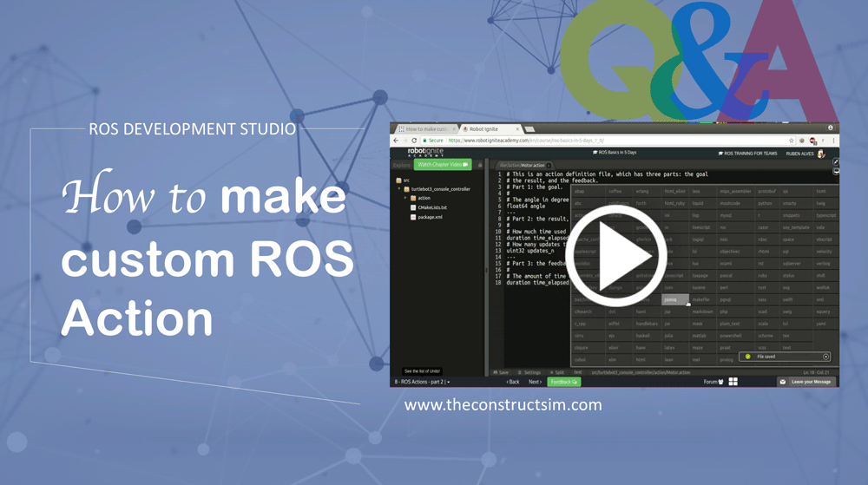Expand the action folder
Screen dimensions: 868x485
pos(405,198)
